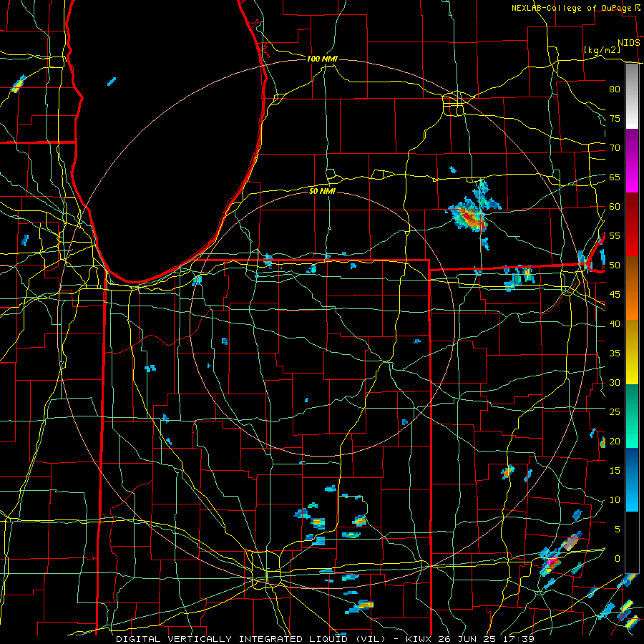Click the 100 NMI range ring label
The image size is (644, 644).
[322, 59]
